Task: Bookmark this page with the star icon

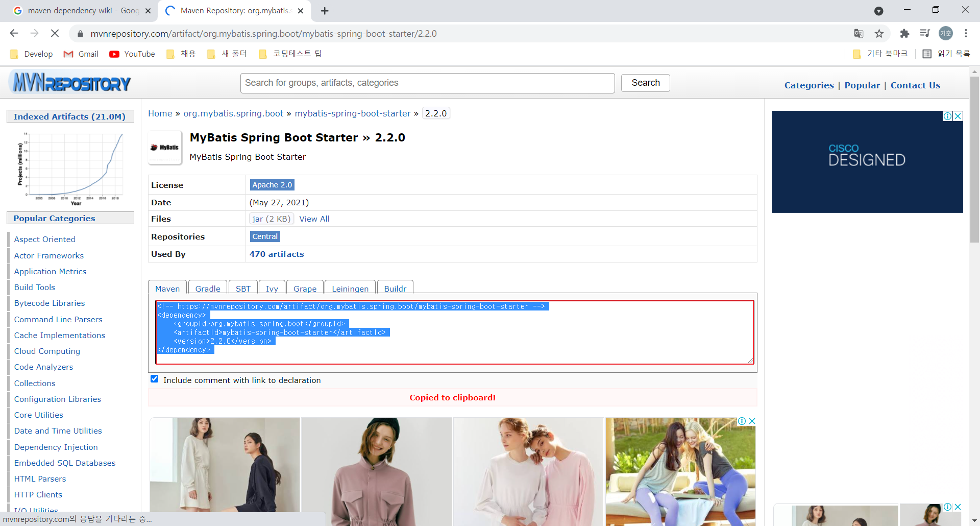Action: 879,33
